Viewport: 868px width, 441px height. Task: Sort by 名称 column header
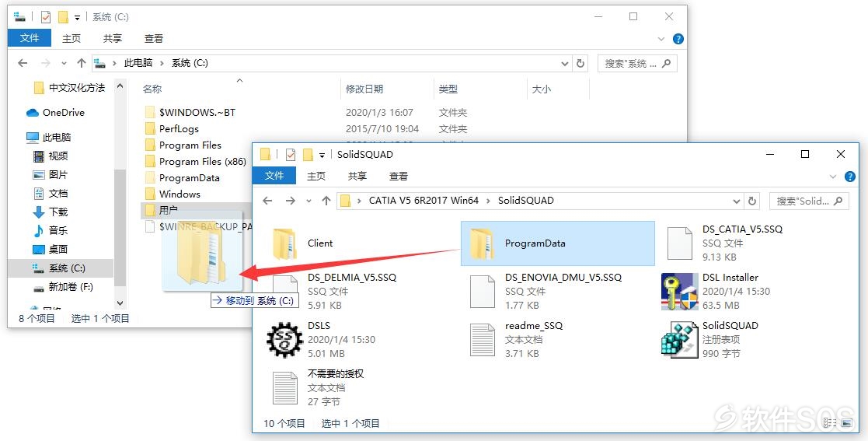click(152, 89)
